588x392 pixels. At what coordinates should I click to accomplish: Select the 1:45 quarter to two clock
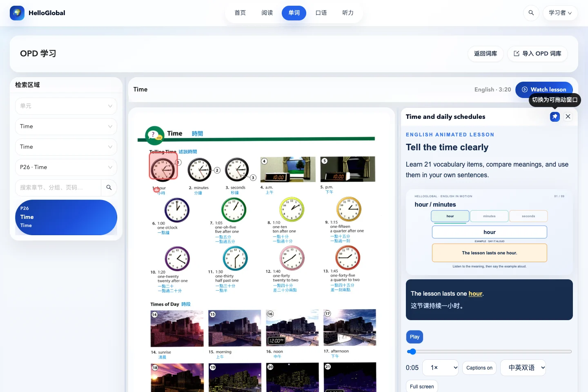point(348,257)
